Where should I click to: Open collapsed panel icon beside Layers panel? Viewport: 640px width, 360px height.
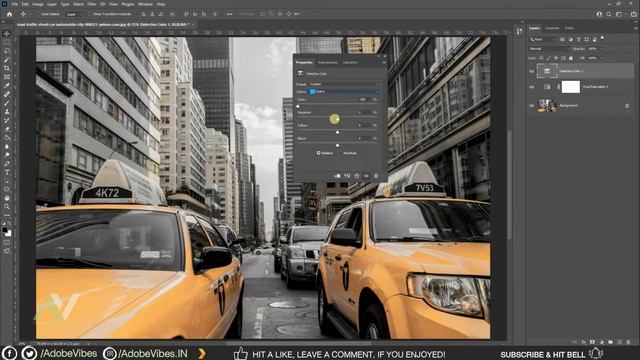pyautogui.click(x=519, y=31)
